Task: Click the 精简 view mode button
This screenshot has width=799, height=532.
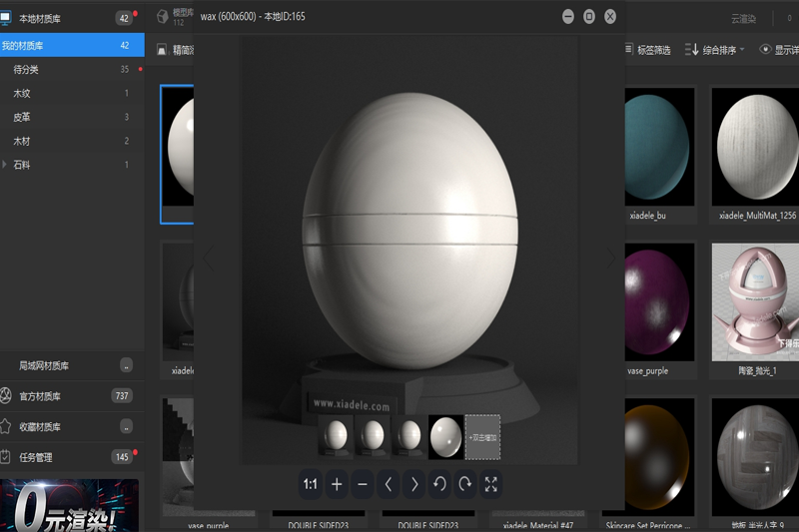Action: pos(176,49)
